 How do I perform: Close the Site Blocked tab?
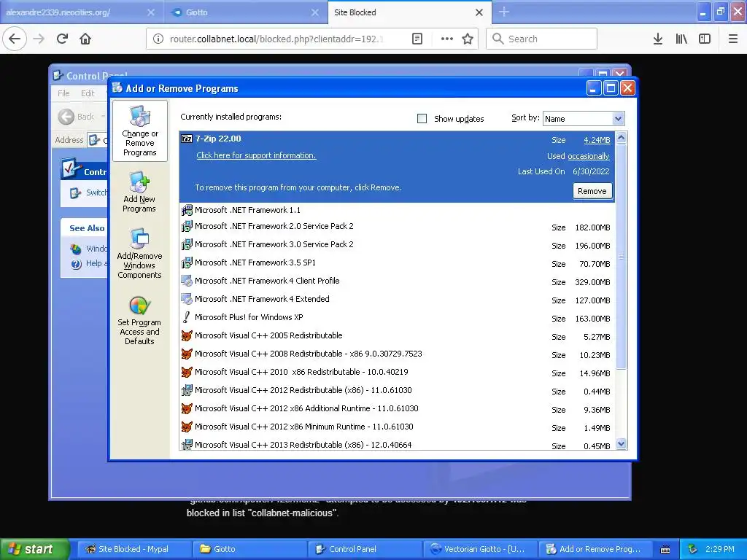479,12
